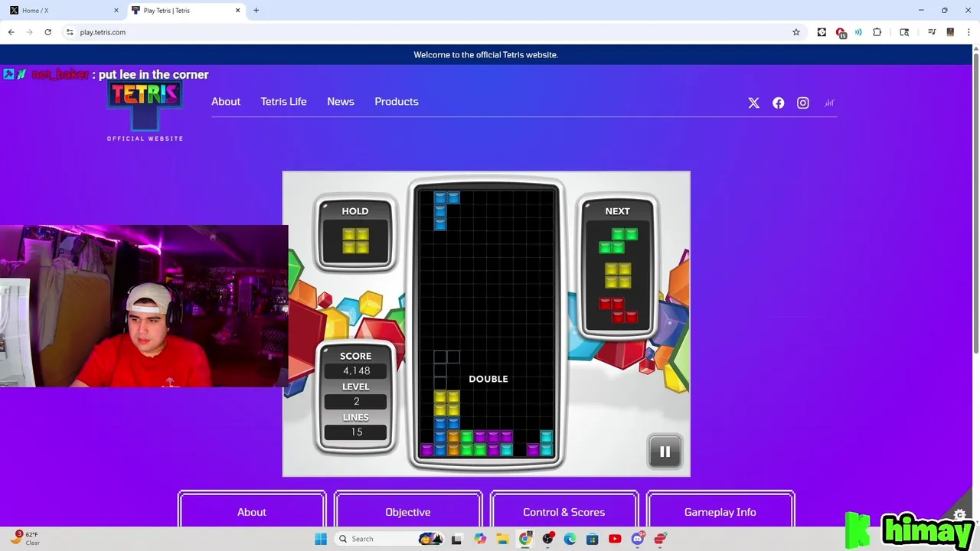The image size is (980, 551).
Task: View site information icon in address bar
Action: pyautogui.click(x=70, y=32)
